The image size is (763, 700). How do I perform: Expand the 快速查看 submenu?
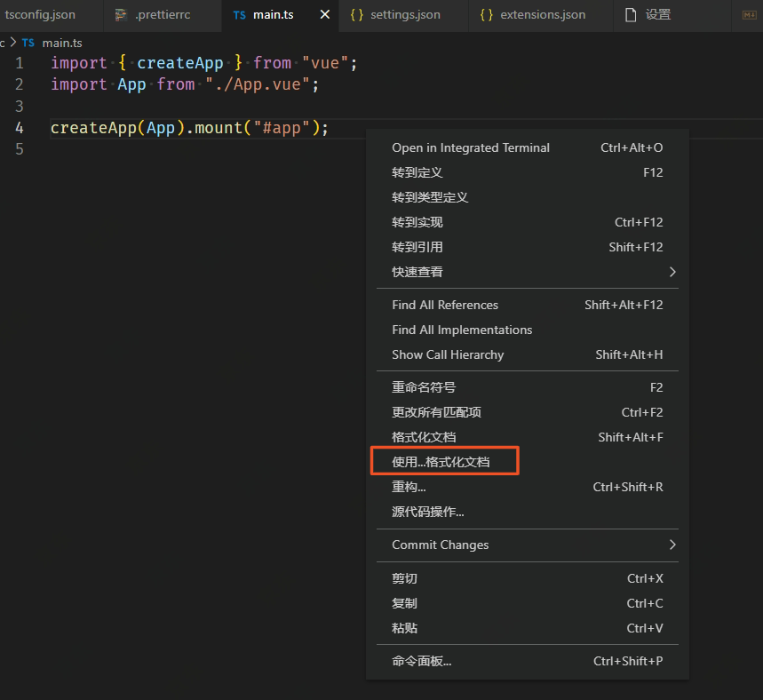[x=421, y=272]
